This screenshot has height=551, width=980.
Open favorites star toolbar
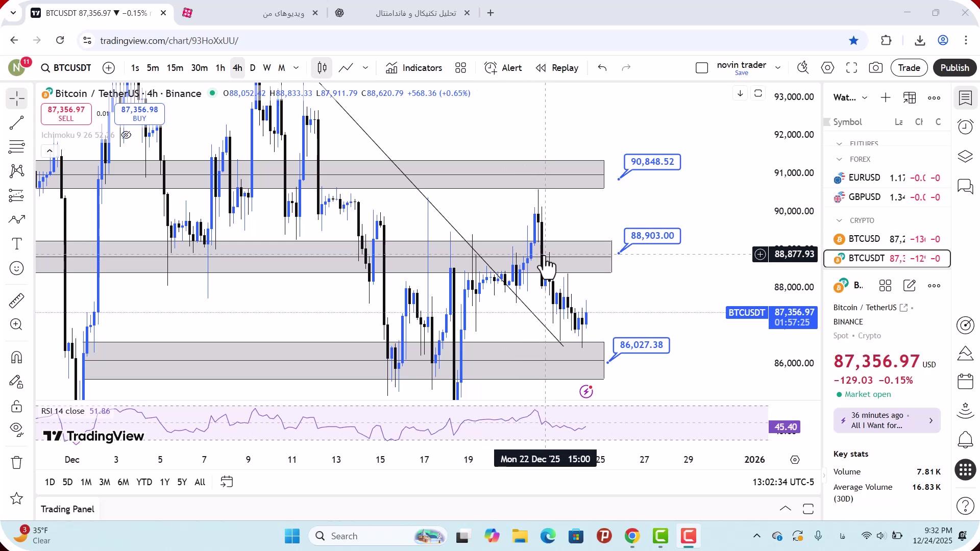pyautogui.click(x=17, y=498)
